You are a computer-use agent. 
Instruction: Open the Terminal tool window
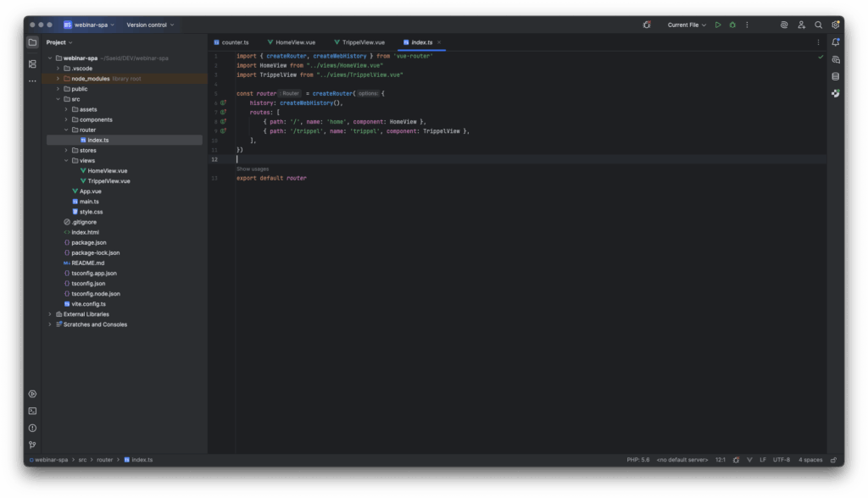click(32, 411)
